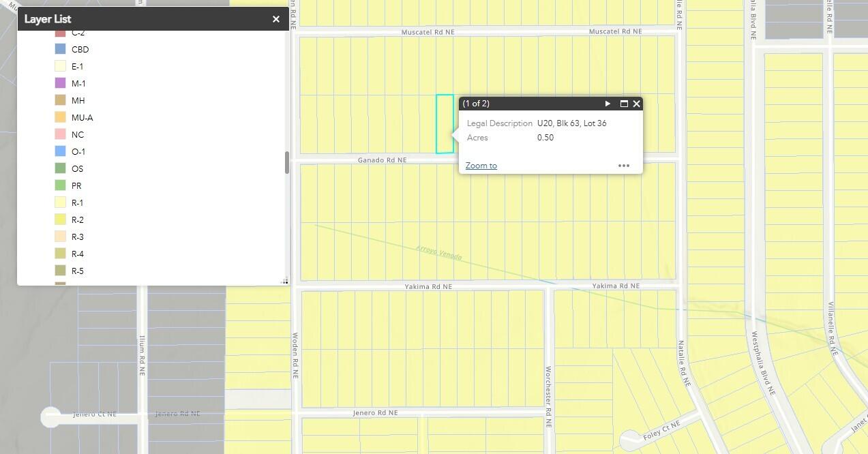The height and width of the screenshot is (454, 868).
Task: Close the Layer List panel
Action: (276, 19)
